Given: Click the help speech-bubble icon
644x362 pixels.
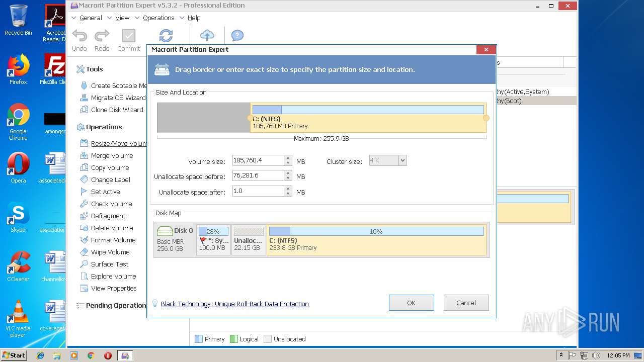Looking at the screenshot, I should 237,35.
